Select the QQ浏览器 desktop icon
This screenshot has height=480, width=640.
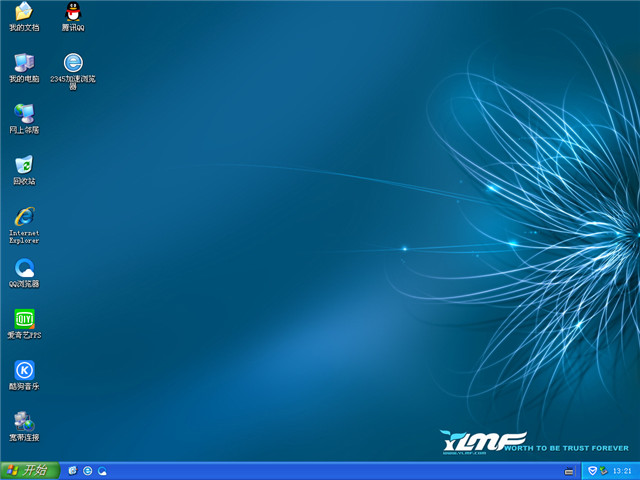pos(24,269)
